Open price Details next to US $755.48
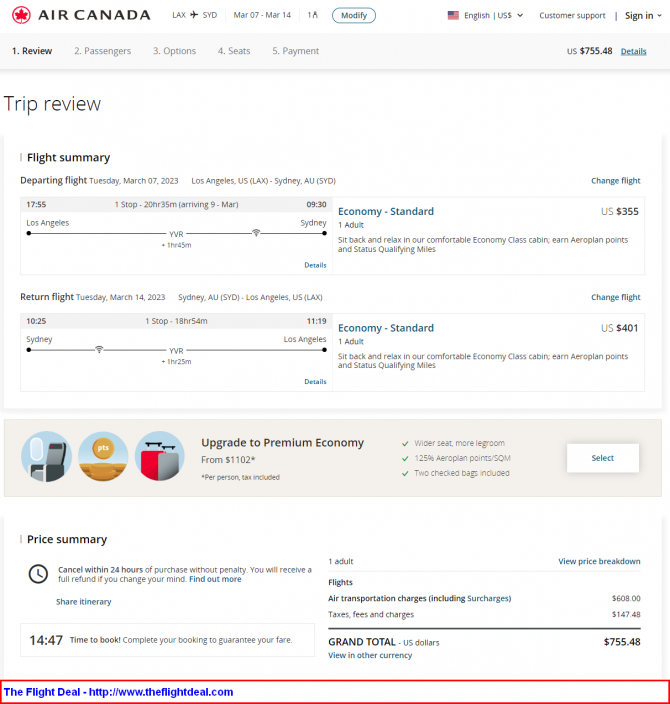The height and width of the screenshot is (704, 670). point(633,51)
